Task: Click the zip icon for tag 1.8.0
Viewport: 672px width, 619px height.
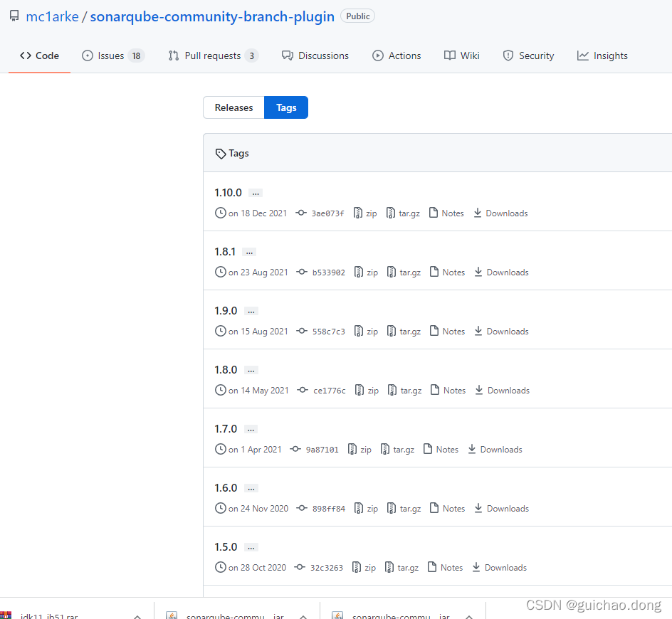Action: point(359,390)
